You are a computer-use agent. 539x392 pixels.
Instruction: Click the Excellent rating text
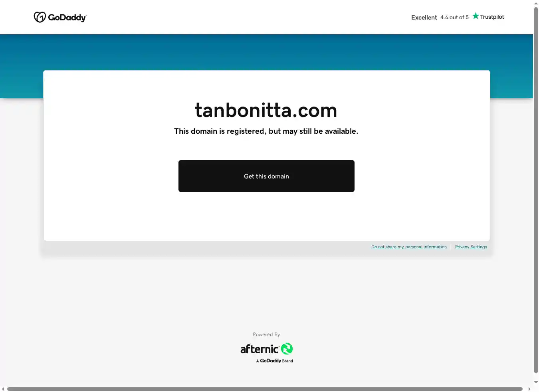coord(424,18)
